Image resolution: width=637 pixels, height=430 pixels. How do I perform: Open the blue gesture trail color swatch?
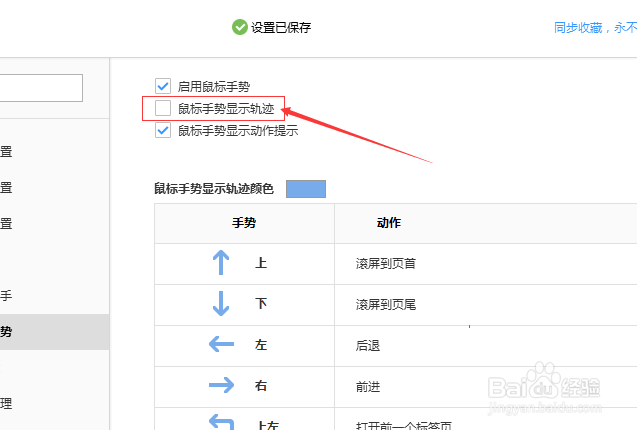coord(306,189)
